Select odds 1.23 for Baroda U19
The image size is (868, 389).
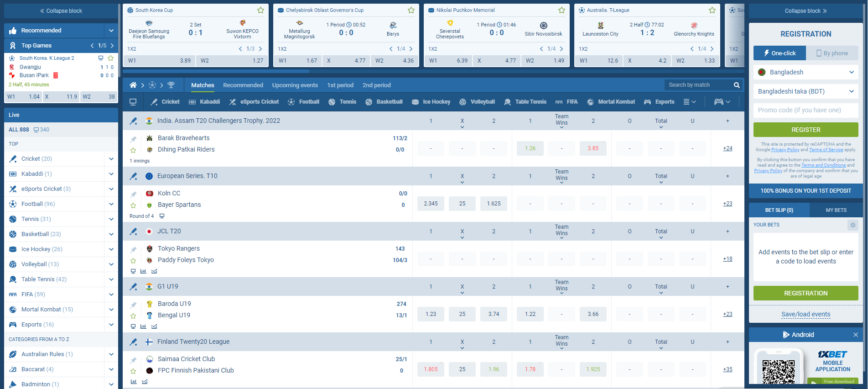[431, 314]
